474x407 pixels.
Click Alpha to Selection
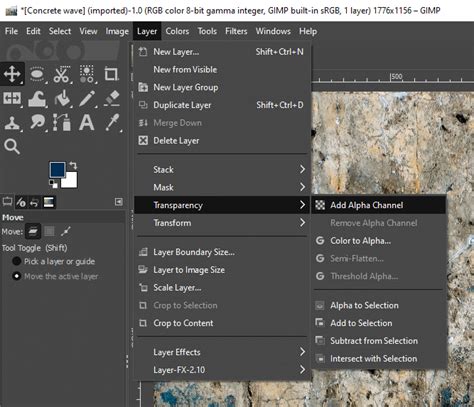coord(379,305)
